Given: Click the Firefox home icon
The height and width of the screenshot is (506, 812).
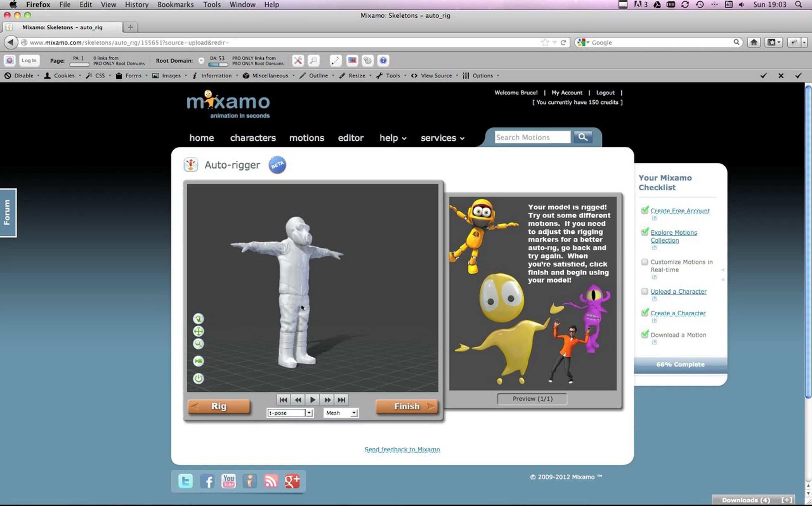Looking at the screenshot, I should 754,42.
